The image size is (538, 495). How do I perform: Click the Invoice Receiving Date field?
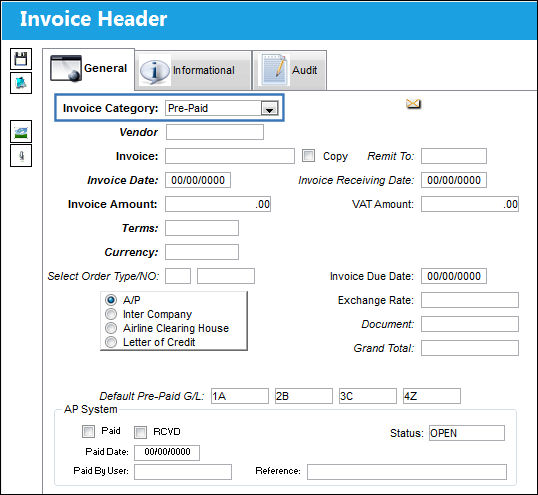coord(454,180)
